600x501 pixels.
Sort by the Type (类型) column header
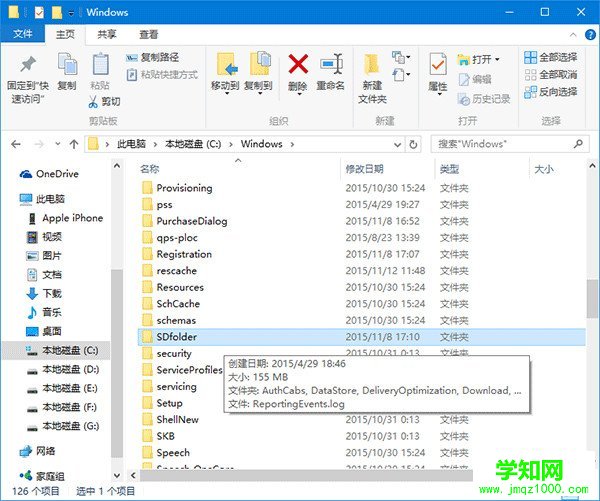(x=449, y=169)
